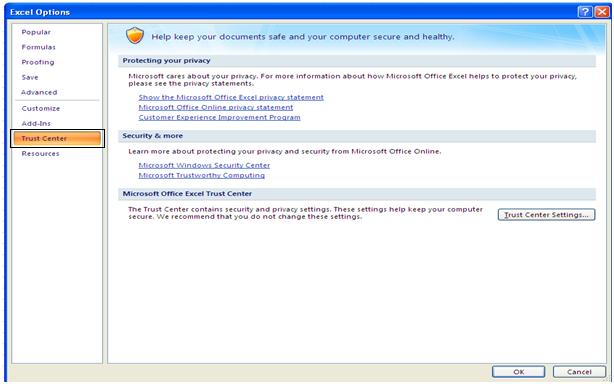Select the Formulas category
Image resolution: width=614 pixels, height=384 pixels.
[38, 47]
